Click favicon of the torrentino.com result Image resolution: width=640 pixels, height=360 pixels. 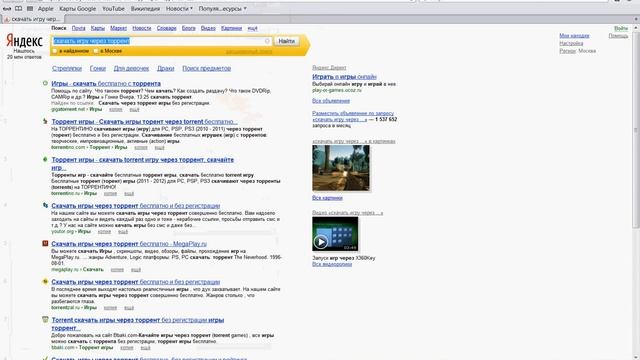pos(45,121)
